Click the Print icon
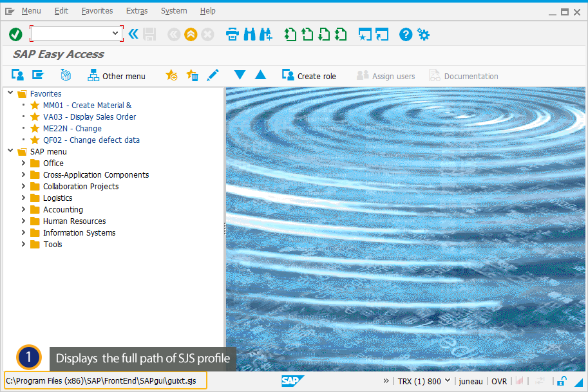The image size is (588, 392). point(232,35)
